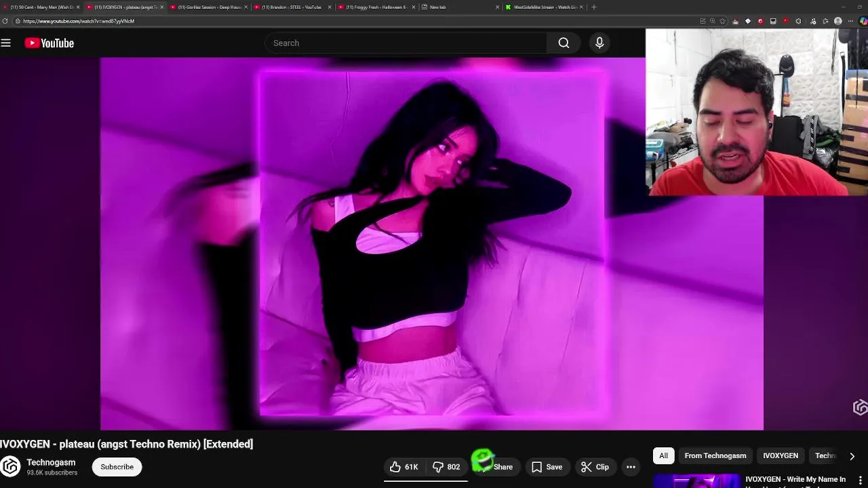Open options for Write My Name recommendation
The height and width of the screenshot is (488, 868).
tap(861, 480)
